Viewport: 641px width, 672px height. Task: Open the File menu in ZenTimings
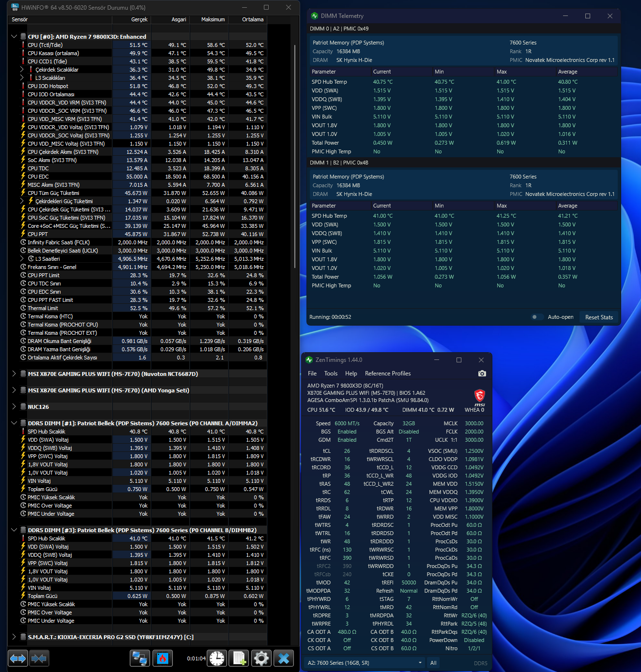click(x=312, y=373)
